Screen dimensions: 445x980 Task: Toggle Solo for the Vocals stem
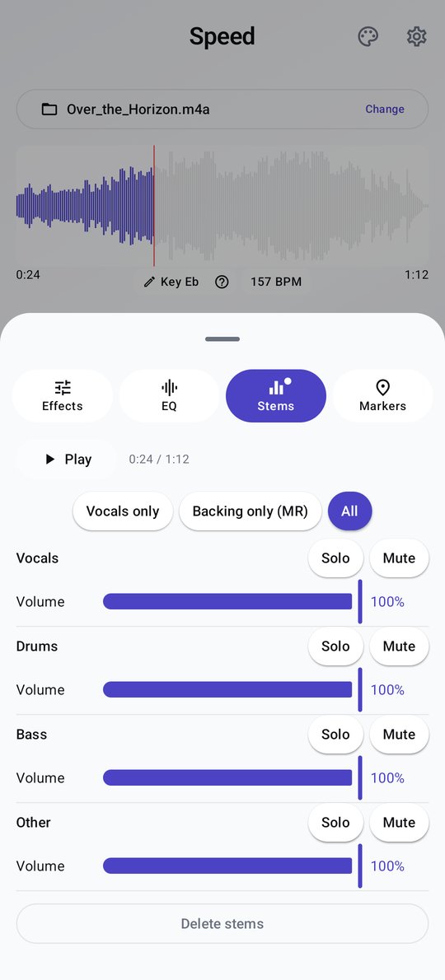coord(335,558)
